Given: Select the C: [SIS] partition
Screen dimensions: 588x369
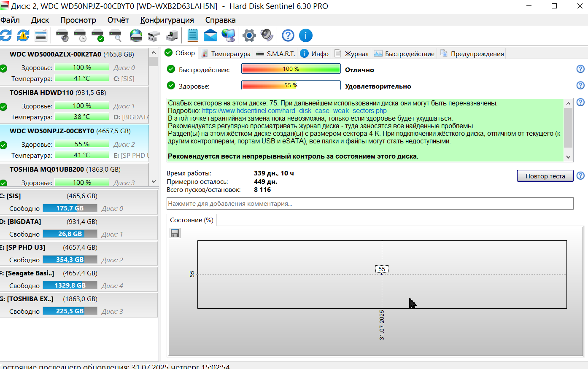Looking at the screenshot, I should [x=78, y=202].
